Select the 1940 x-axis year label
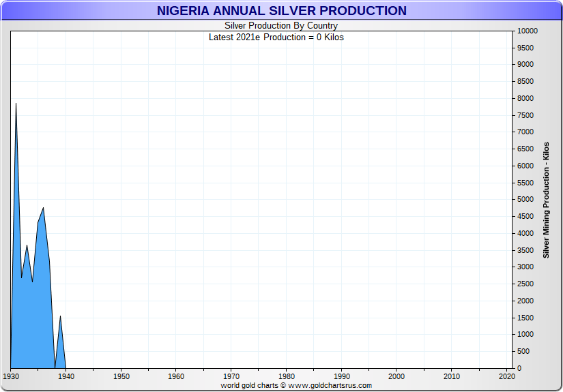This screenshot has height=392, width=563. point(66,376)
